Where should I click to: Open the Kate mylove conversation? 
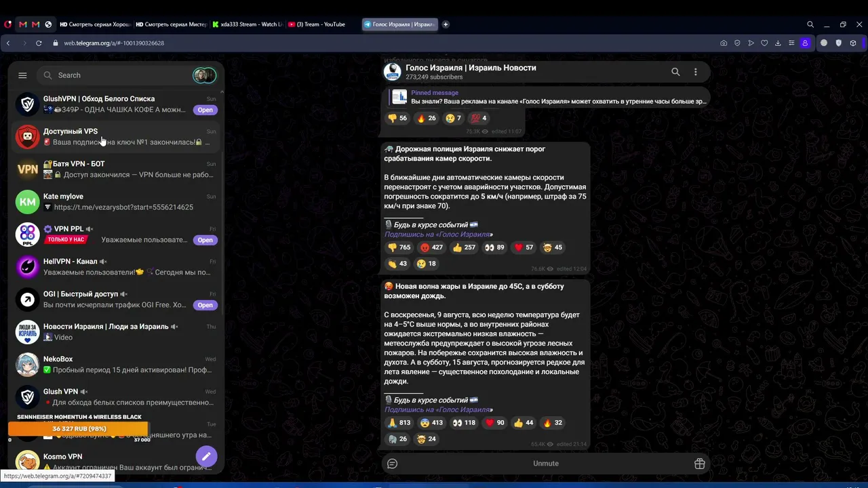point(116,202)
